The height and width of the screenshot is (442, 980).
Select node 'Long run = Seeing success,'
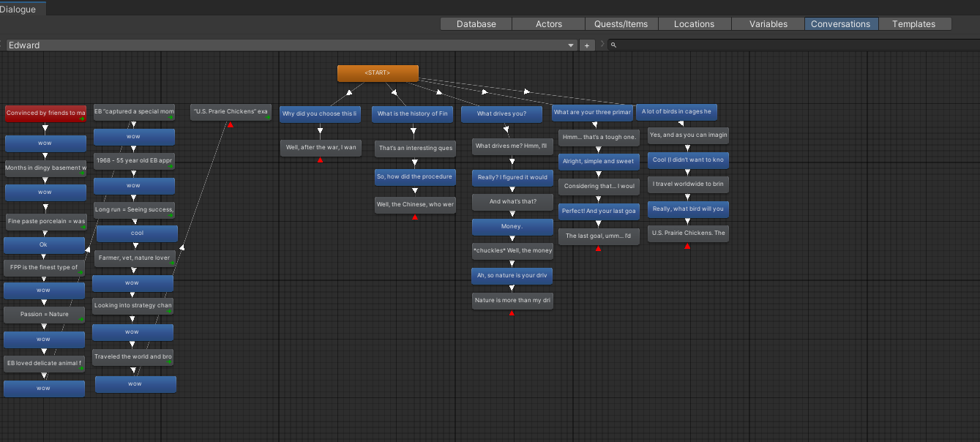135,210
